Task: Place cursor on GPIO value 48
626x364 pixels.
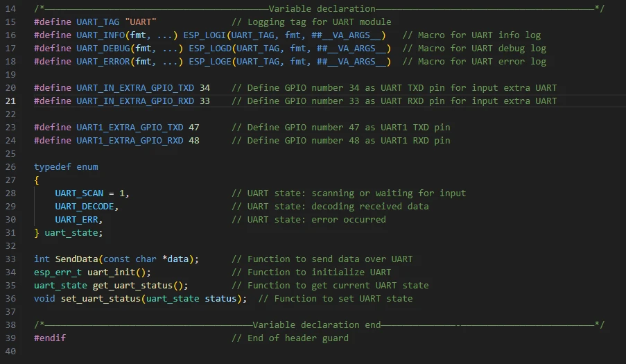Action: click(194, 141)
